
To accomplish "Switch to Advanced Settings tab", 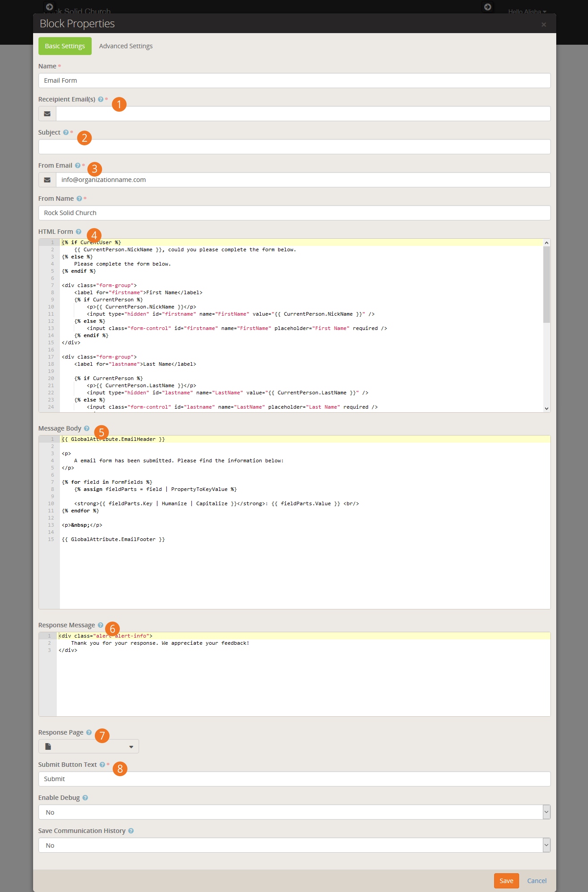I will click(126, 46).
